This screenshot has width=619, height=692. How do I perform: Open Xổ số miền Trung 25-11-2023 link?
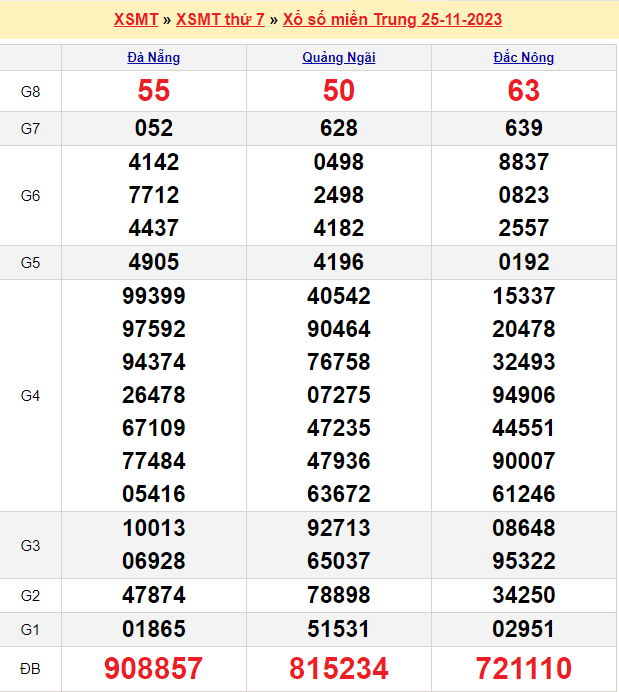click(392, 20)
